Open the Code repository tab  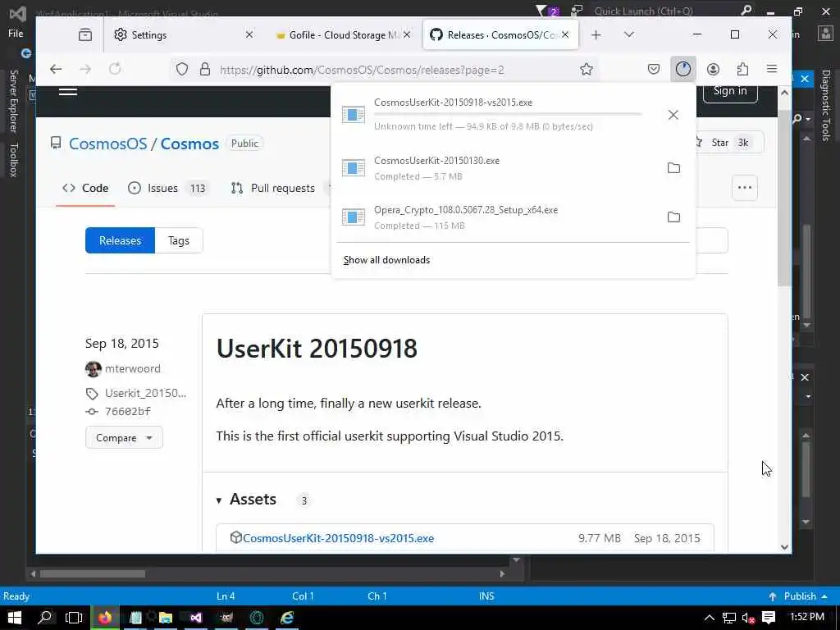click(x=85, y=188)
